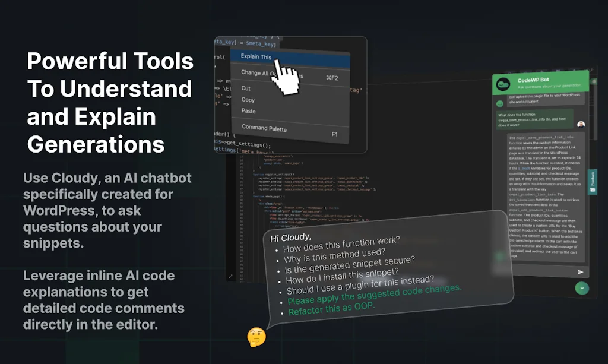The image size is (608, 364).
Task: Click the bot's cloud avatar beside its explanation
Action: [499, 103]
